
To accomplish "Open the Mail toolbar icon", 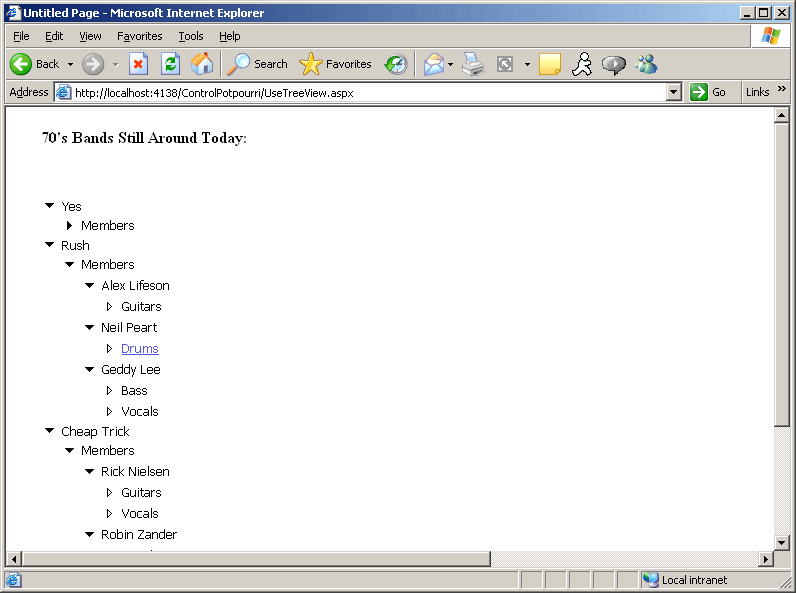I will pyautogui.click(x=434, y=64).
